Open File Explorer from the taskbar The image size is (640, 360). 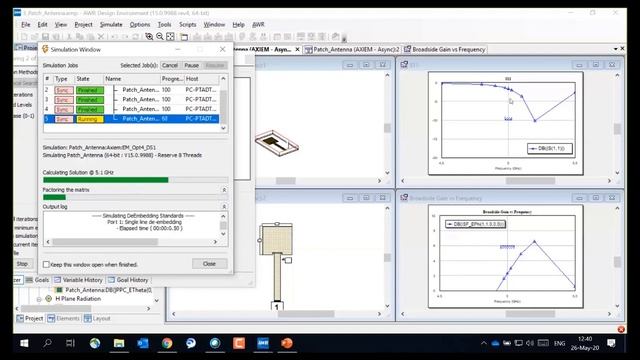tap(119, 343)
